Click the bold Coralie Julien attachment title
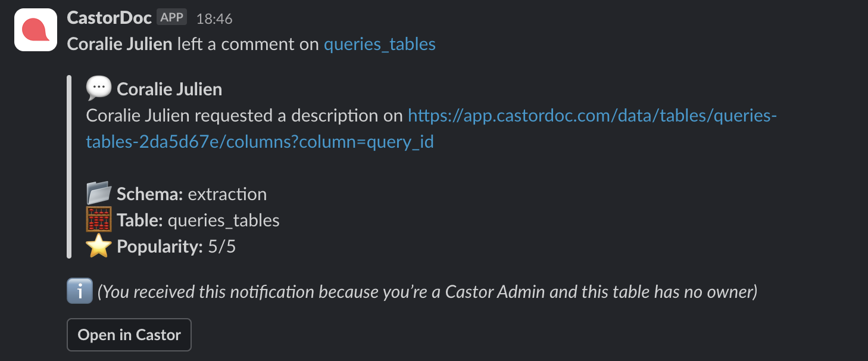The image size is (868, 361). tap(169, 89)
